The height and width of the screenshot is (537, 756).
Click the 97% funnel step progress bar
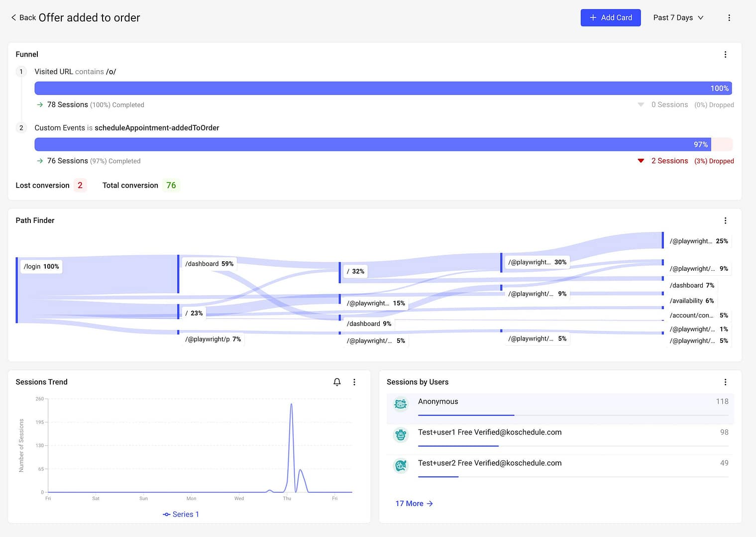373,144
